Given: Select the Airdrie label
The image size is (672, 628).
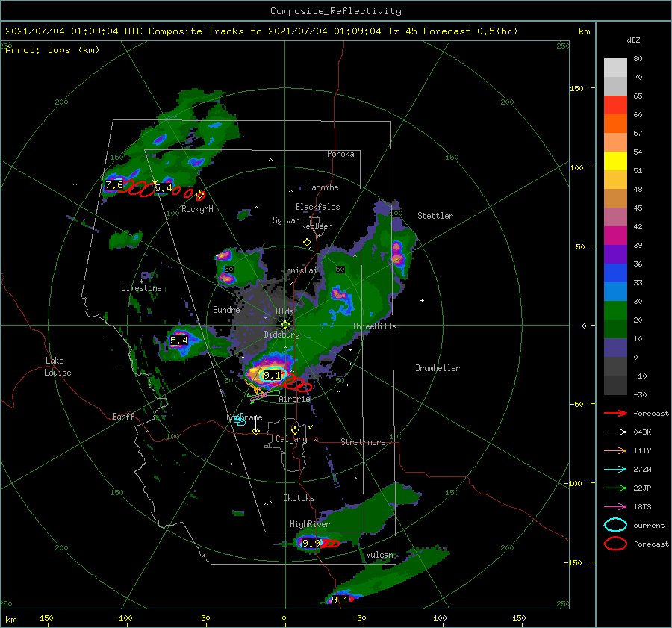Looking at the screenshot, I should 294,399.
